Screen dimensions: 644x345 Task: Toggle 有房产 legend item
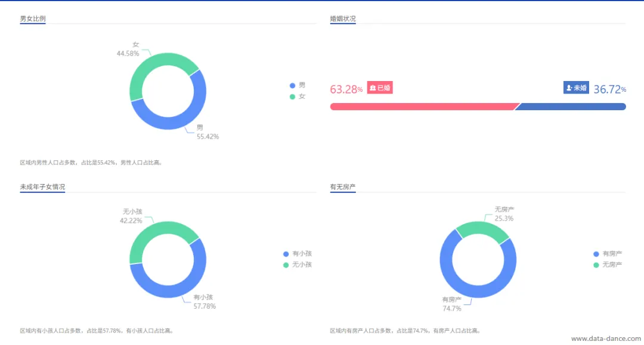pyautogui.click(x=608, y=254)
